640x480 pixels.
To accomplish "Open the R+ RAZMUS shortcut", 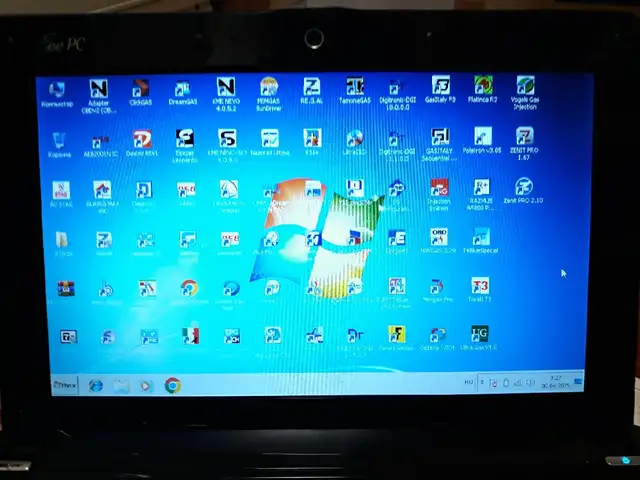I will pos(481,194).
